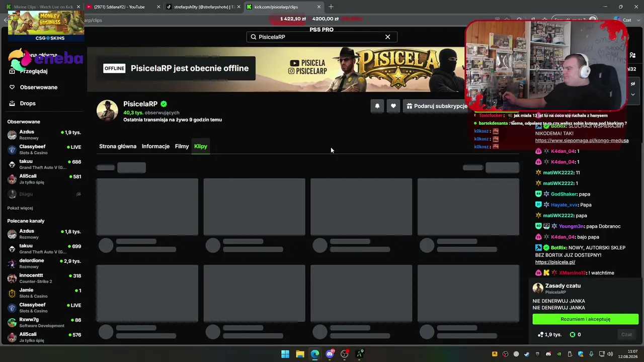This screenshot has height=362, width=644.
Task: Open Obserwowane in the sidebar menu
Action: coord(38,87)
